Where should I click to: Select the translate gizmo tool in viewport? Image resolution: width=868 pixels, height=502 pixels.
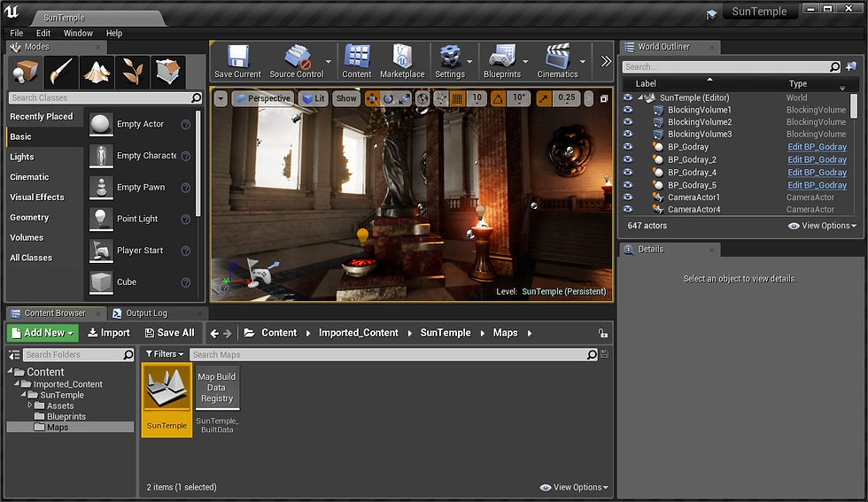click(x=372, y=99)
